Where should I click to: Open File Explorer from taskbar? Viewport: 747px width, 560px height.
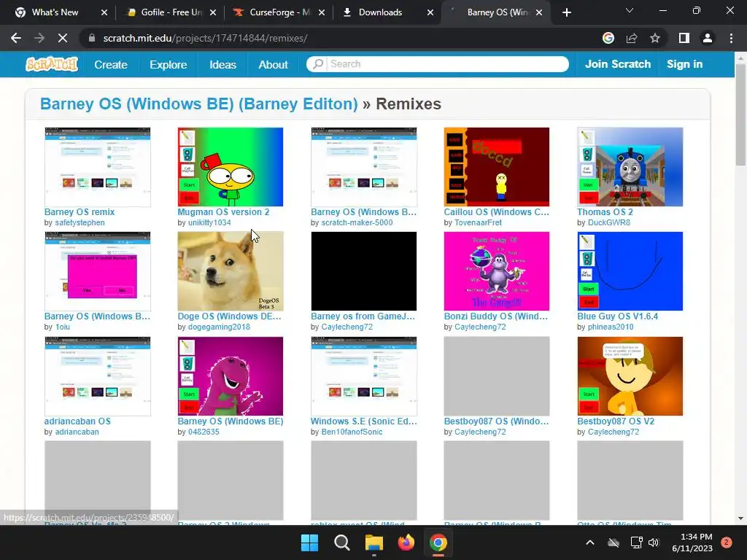click(x=374, y=542)
